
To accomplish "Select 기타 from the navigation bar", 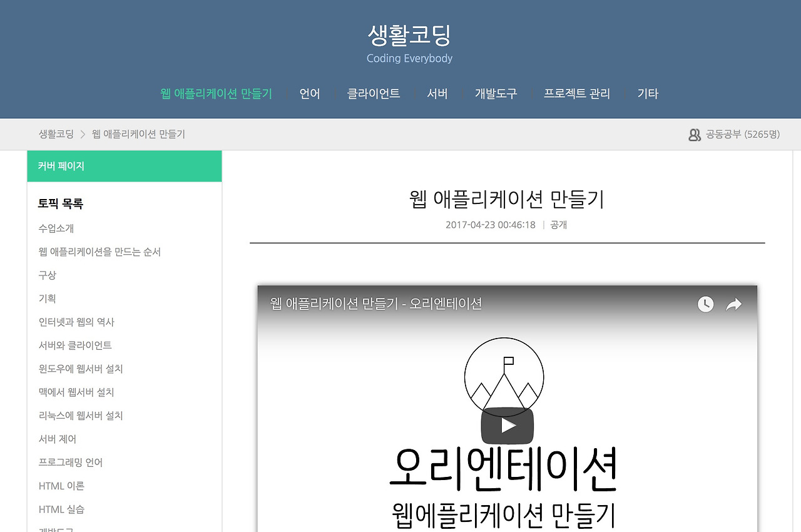I will [648, 93].
